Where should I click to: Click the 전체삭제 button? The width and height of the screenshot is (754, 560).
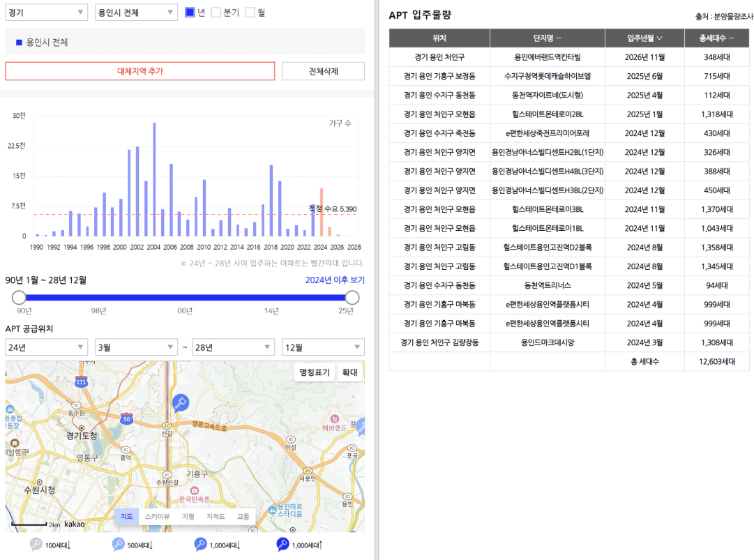tap(323, 71)
